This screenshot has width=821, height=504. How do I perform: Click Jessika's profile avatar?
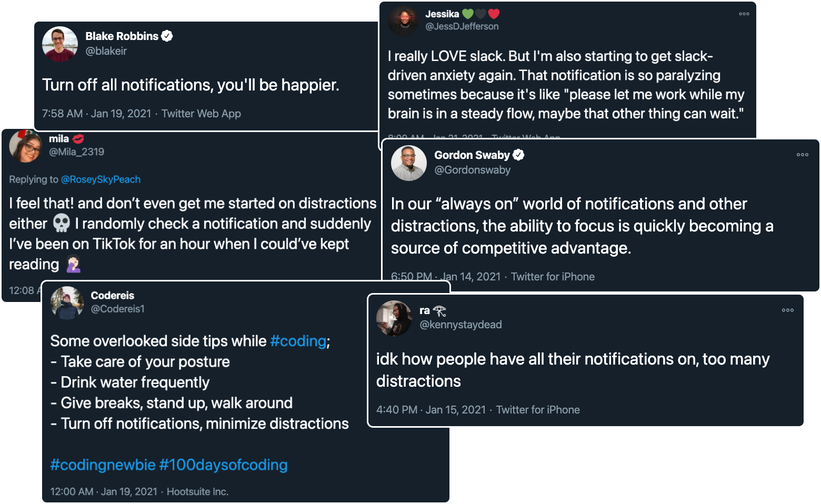(404, 20)
